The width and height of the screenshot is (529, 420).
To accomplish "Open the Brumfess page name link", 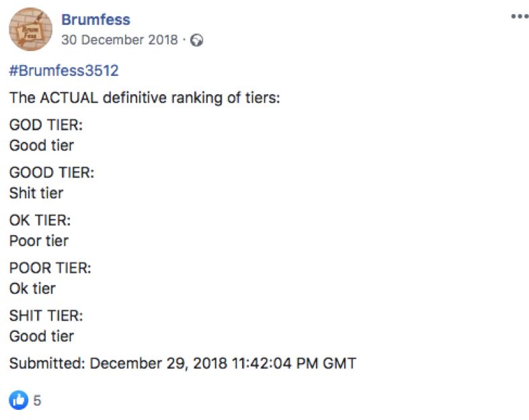I will pyautogui.click(x=95, y=19).
